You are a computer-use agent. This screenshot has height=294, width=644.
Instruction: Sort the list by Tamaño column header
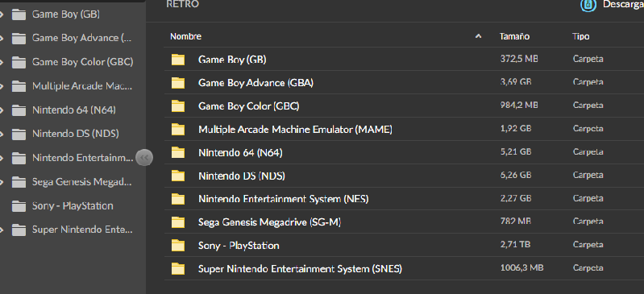tap(514, 36)
